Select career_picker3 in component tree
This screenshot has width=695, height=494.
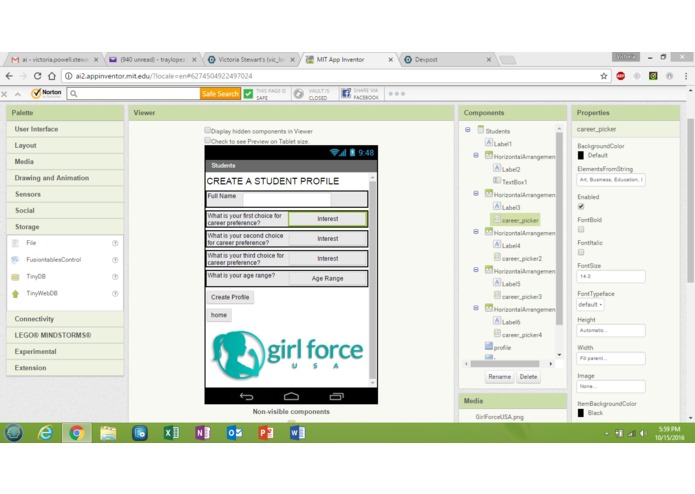click(x=522, y=296)
